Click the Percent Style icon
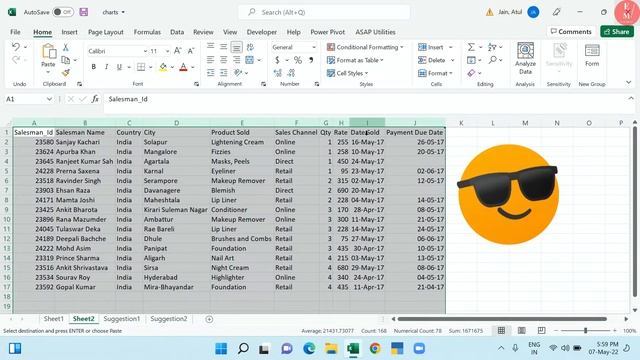The image size is (640, 360). point(298,60)
